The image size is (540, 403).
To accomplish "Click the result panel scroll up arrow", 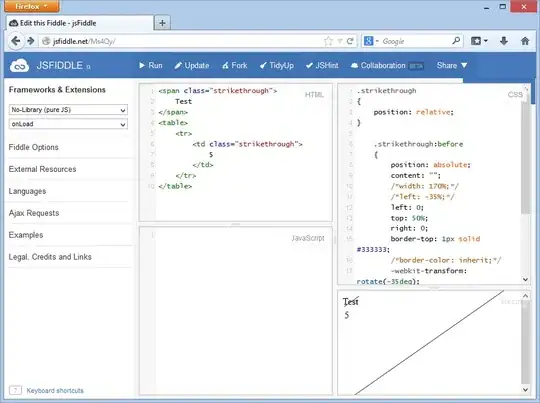I will 525,296.
